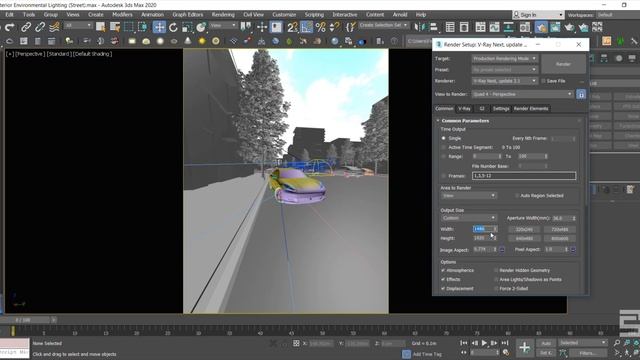Select Active Time Segment radio button
Screen dimensions: 640x360
pyautogui.click(x=444, y=147)
